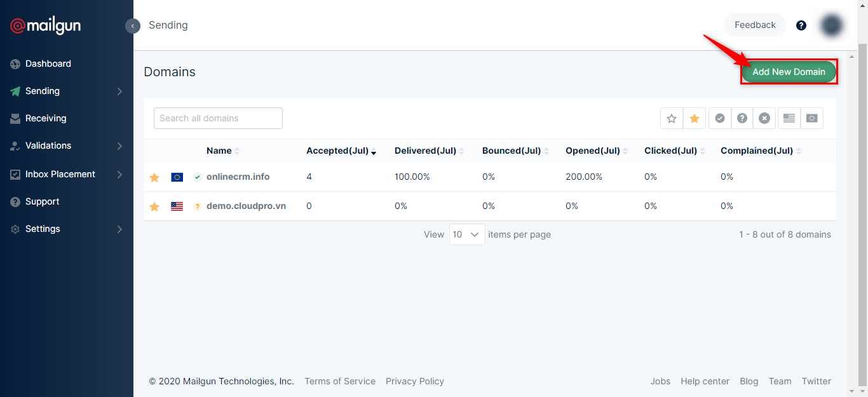
Task: Filter domains by starred status
Action: [694, 118]
